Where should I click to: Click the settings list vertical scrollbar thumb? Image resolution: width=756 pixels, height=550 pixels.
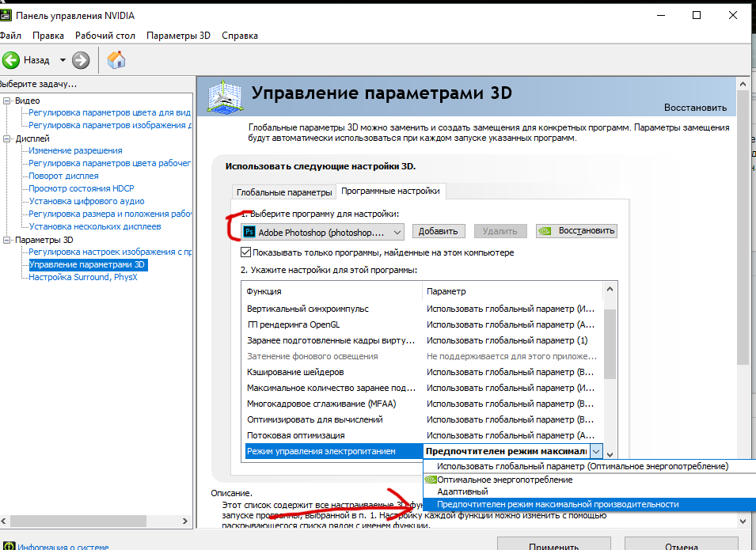pyautogui.click(x=610, y=344)
